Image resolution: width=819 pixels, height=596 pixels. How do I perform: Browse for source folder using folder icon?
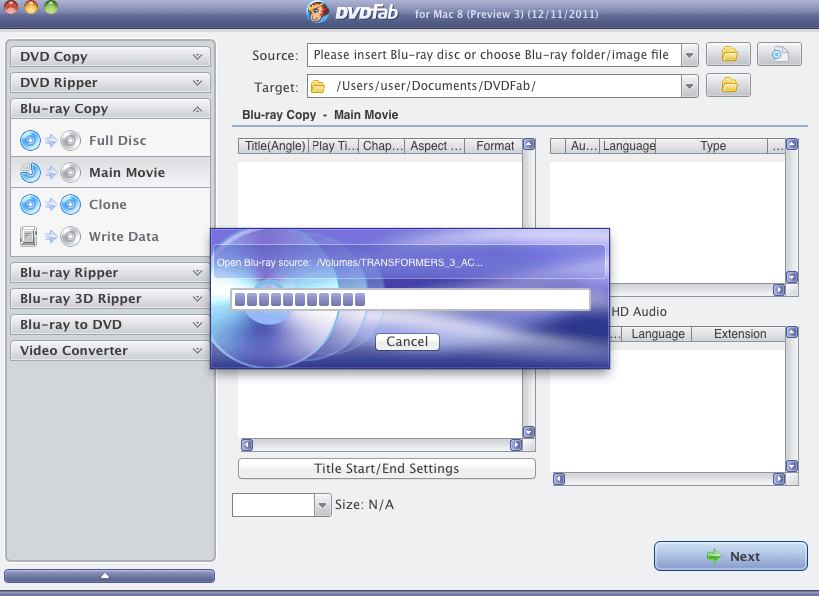(x=728, y=54)
